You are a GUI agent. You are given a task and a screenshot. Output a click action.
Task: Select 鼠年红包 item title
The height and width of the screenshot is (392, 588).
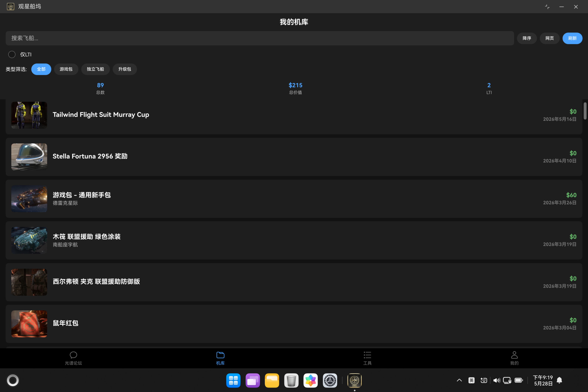pos(66,323)
